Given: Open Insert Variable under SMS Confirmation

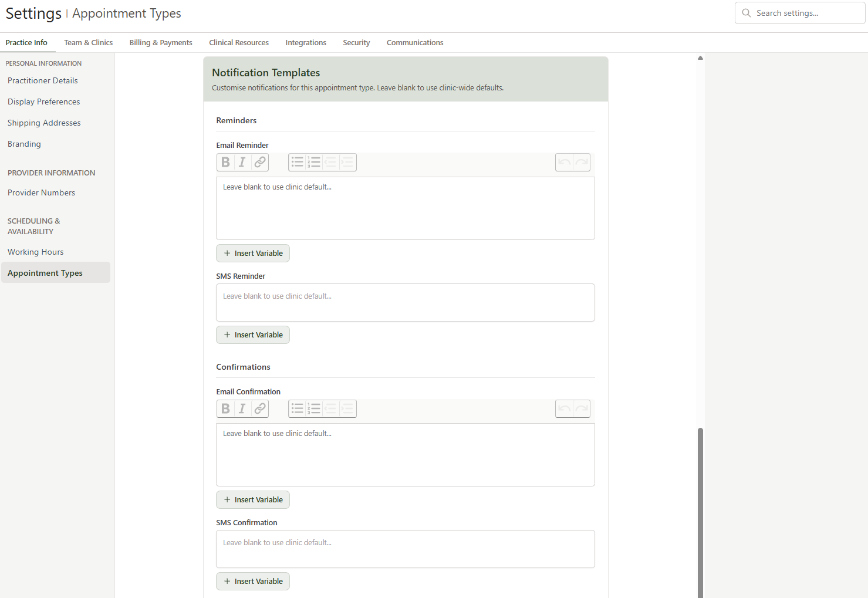Looking at the screenshot, I should [252, 581].
